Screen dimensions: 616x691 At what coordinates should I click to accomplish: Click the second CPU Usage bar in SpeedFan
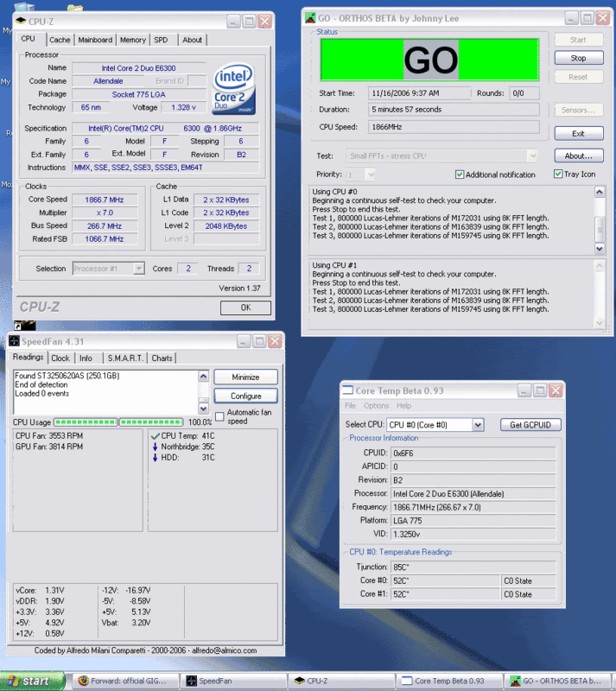(151, 422)
